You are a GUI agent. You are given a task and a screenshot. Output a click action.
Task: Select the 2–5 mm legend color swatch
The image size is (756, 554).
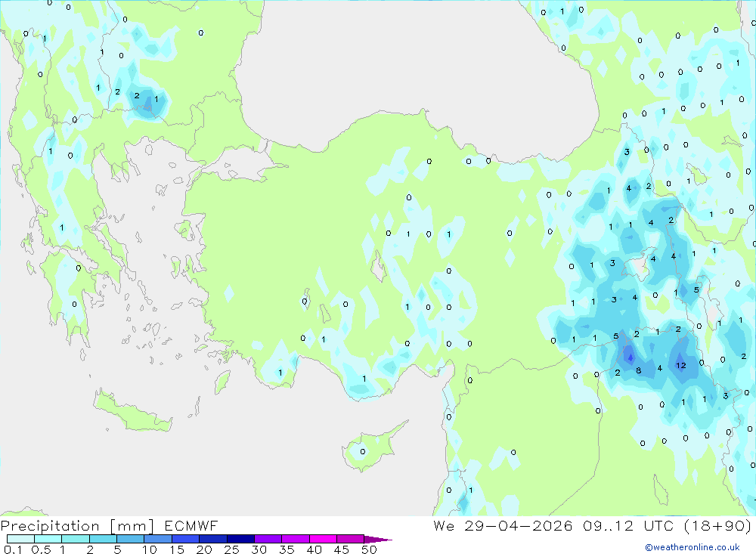[x=103, y=539]
